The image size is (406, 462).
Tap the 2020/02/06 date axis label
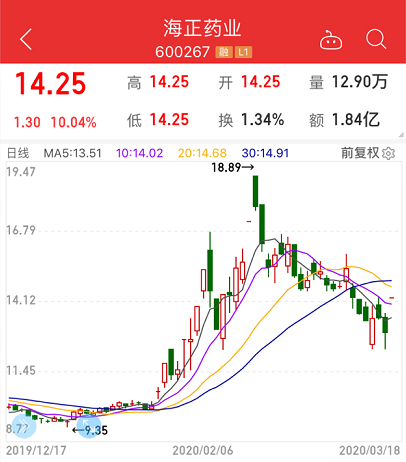[203, 451]
